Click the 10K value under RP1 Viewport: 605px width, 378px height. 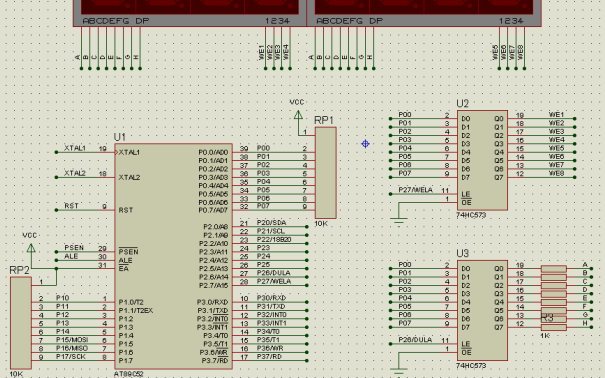coord(321,224)
